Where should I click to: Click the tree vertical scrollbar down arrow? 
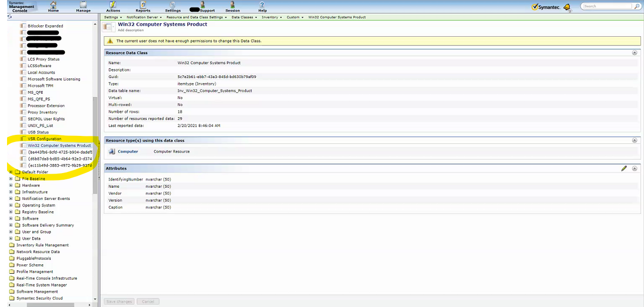96,299
